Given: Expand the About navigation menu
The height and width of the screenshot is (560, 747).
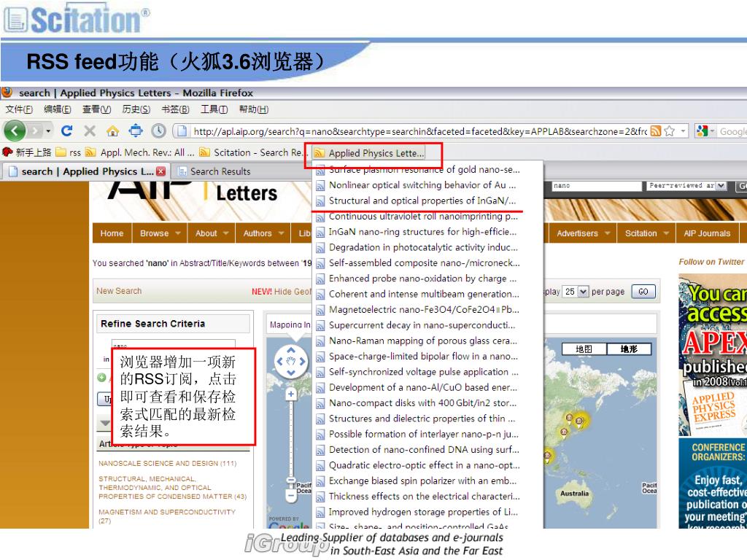Looking at the screenshot, I should (212, 233).
